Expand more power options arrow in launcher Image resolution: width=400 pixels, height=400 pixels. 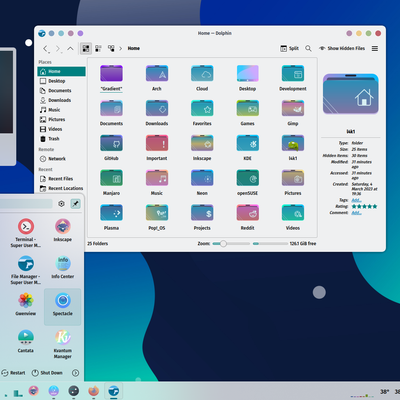coord(76,373)
